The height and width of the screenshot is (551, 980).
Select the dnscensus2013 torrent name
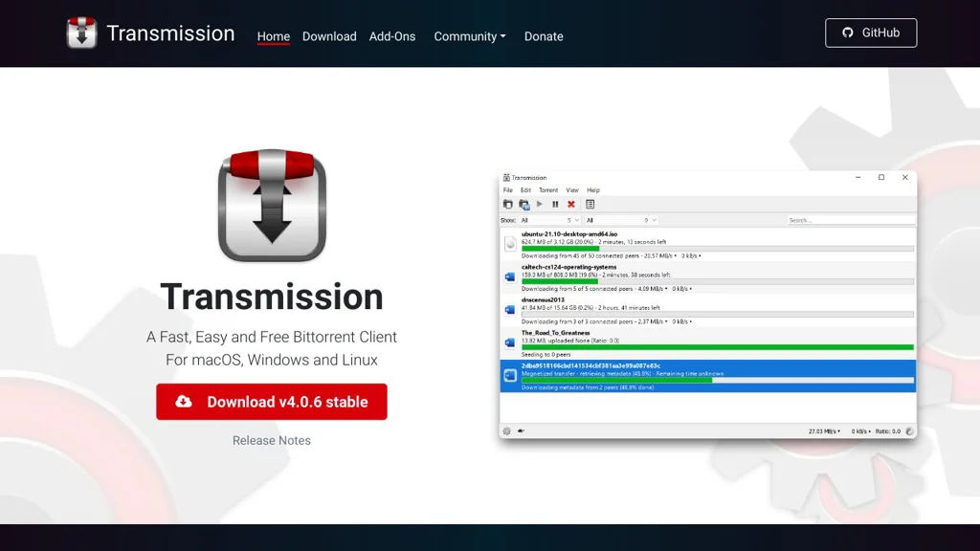543,299
